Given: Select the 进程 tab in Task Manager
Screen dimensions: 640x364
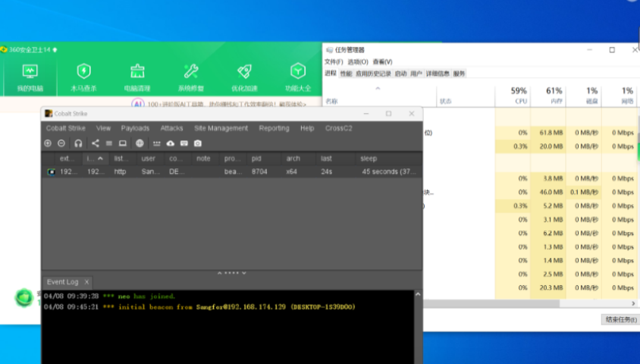Looking at the screenshot, I should [331, 74].
